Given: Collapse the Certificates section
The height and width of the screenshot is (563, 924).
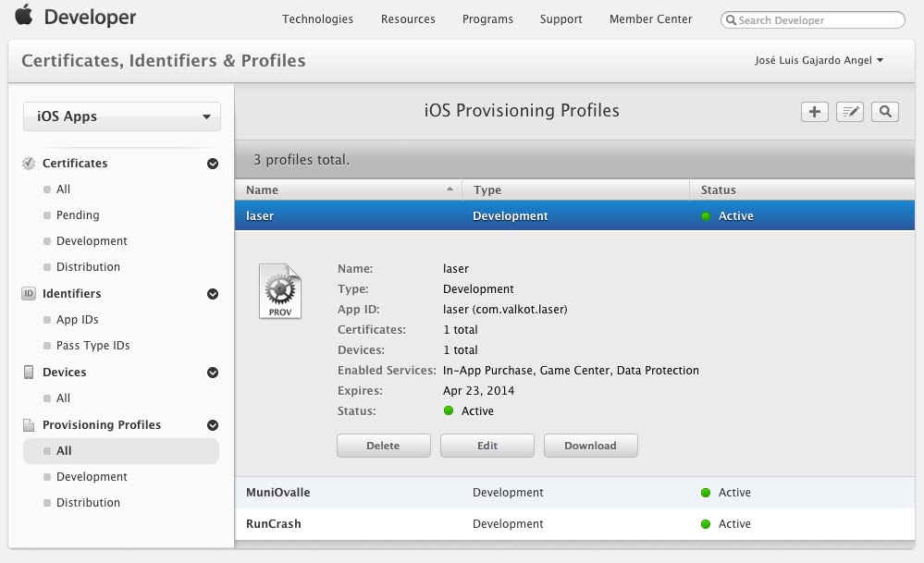Looking at the screenshot, I should click(x=213, y=164).
